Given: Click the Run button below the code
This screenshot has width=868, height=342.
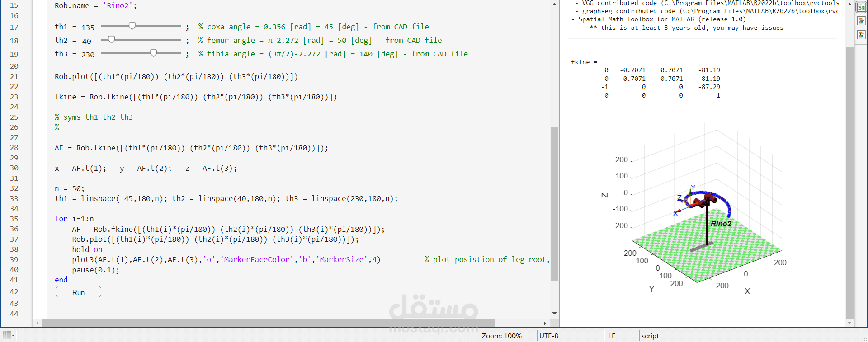Looking at the screenshot, I should pyautogui.click(x=78, y=292).
